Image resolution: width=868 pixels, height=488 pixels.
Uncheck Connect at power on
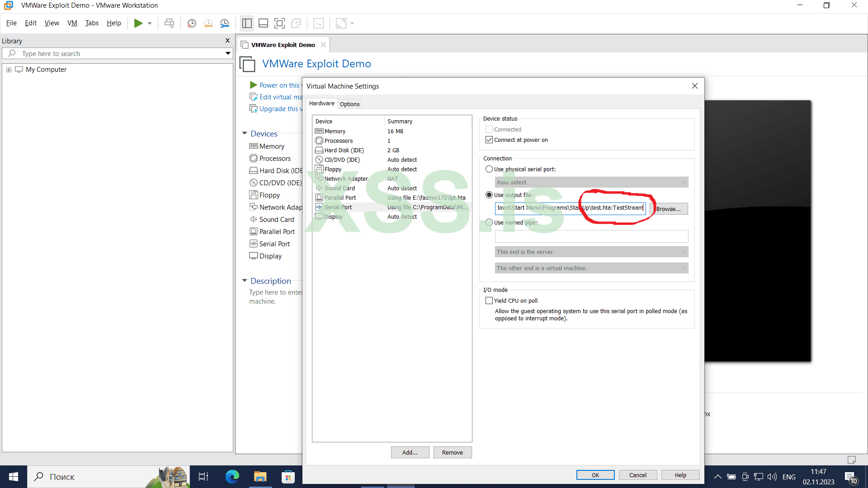pos(489,140)
